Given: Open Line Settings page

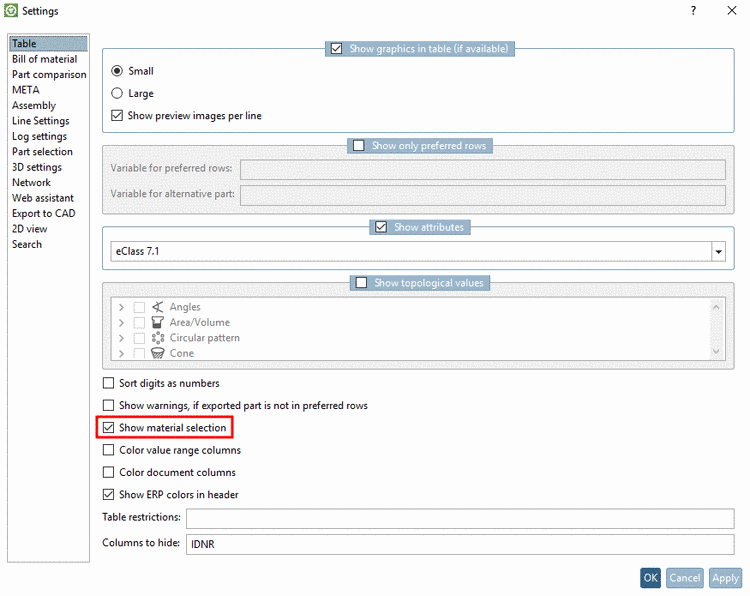Looking at the screenshot, I should click(x=41, y=121).
